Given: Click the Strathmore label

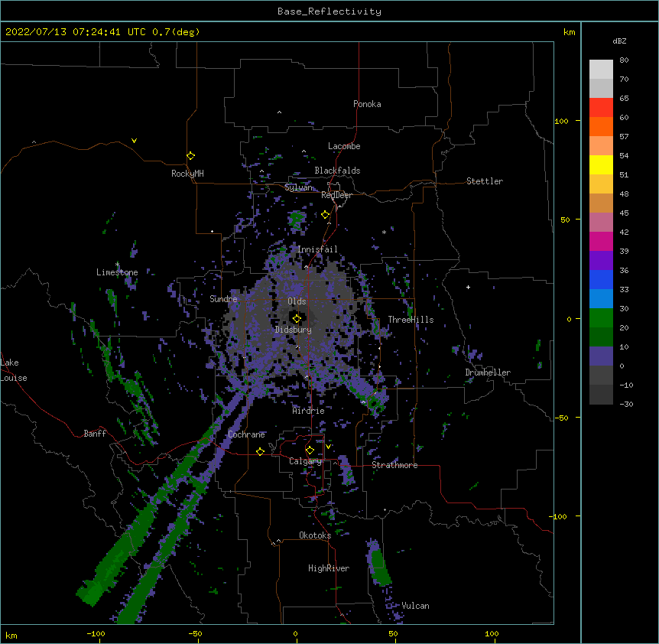Looking at the screenshot, I should 394,465.
